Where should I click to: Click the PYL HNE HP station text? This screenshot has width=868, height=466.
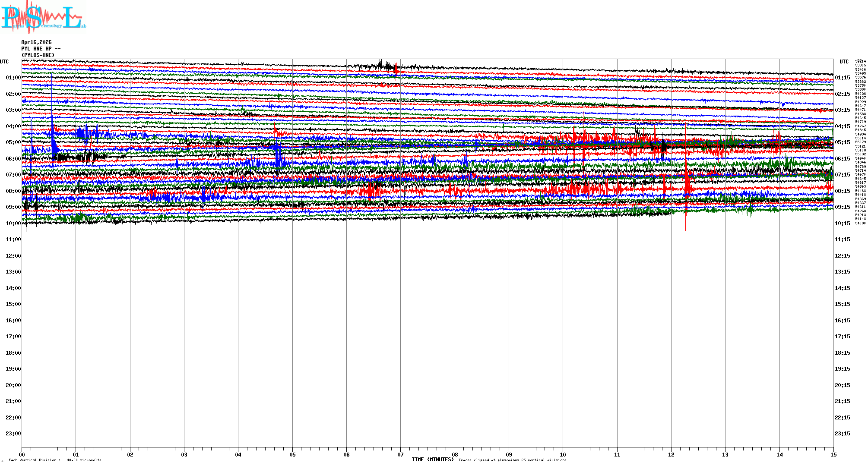pos(41,49)
